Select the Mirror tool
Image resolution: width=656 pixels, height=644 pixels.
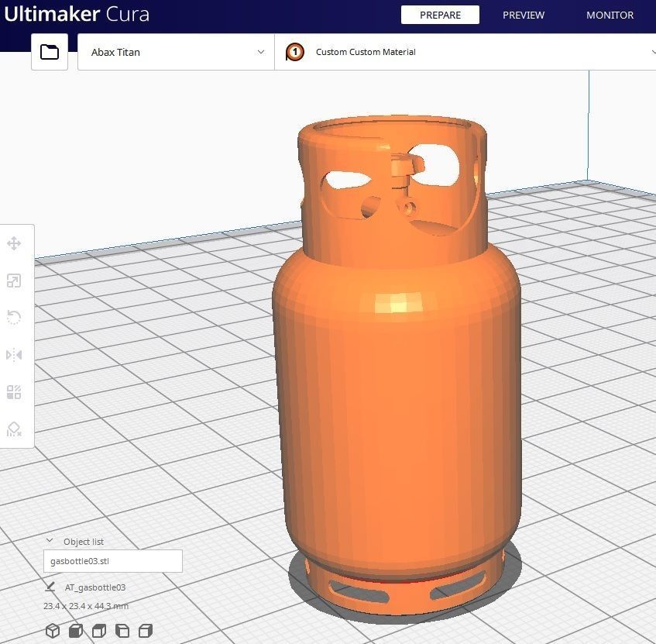pos(14,355)
